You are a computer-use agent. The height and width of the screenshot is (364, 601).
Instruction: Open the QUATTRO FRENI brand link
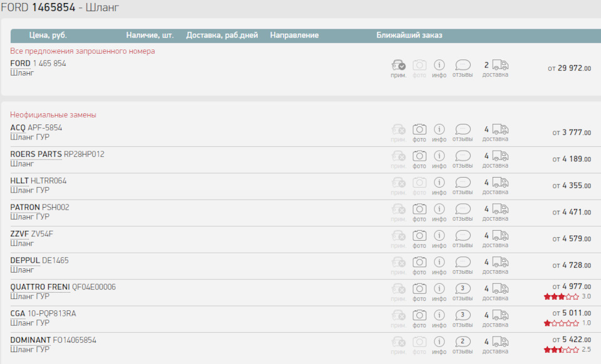tap(40, 286)
